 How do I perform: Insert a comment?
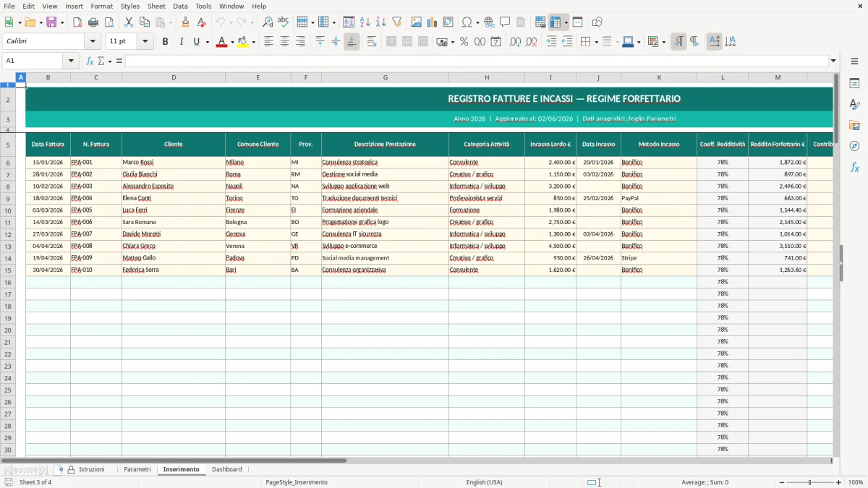click(506, 22)
